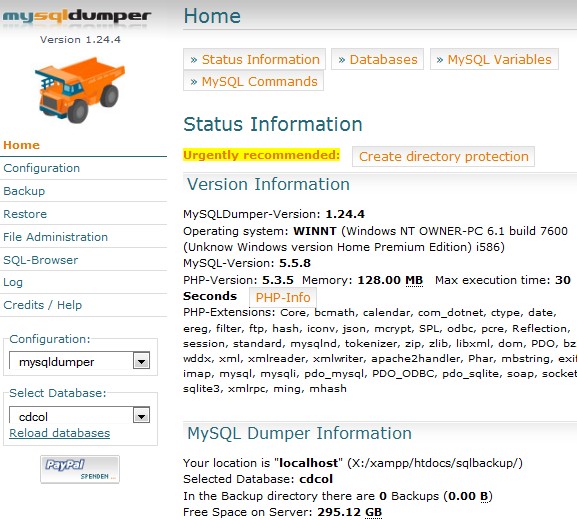The image size is (577, 520).
Task: Click the PHP-Version 5.3.5 value
Action: (x=278, y=280)
